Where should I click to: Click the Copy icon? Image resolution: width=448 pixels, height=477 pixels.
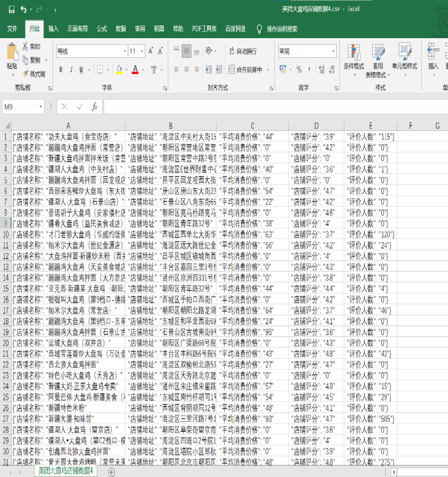click(25, 59)
